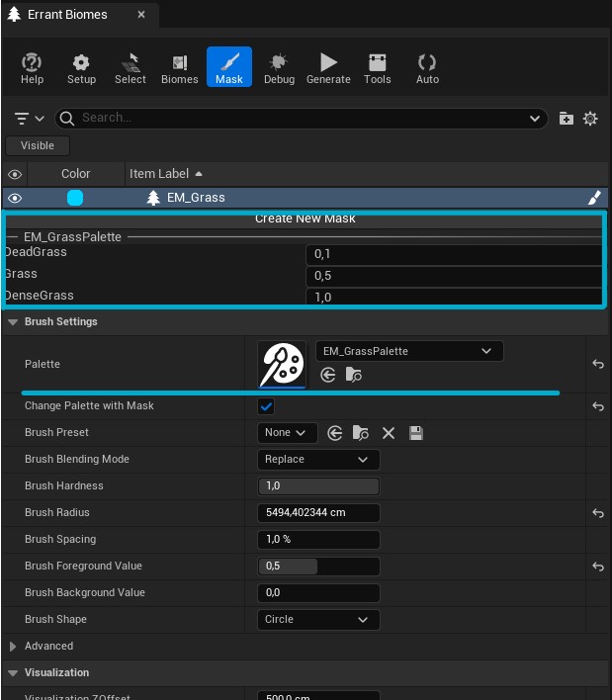
Task: Reset Change Palette with Mask to default
Action: 598,406
